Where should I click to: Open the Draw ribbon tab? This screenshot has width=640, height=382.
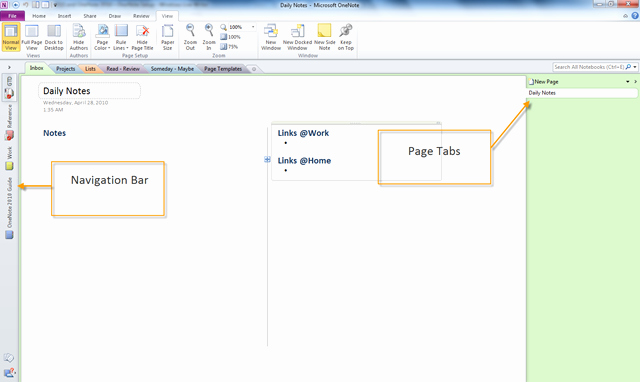click(x=115, y=16)
